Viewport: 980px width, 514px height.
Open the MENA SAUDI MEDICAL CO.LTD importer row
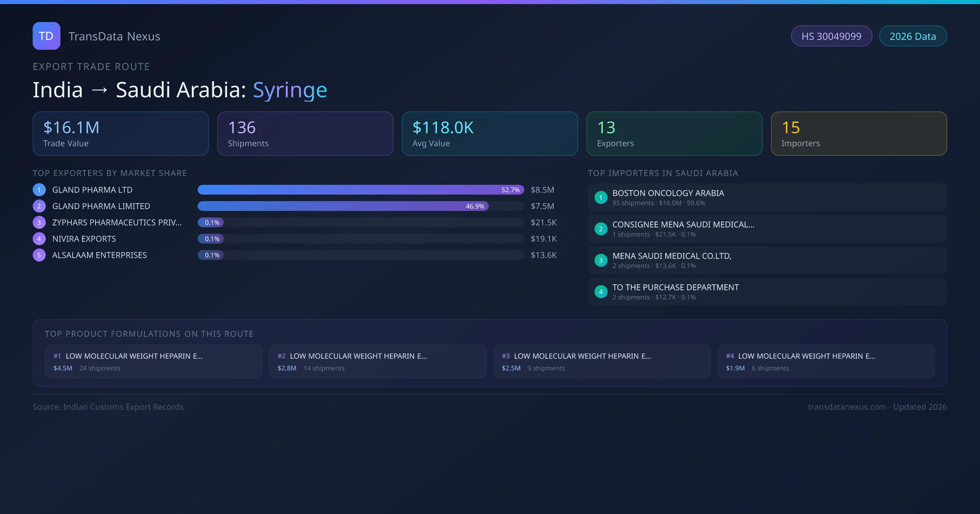click(767, 260)
